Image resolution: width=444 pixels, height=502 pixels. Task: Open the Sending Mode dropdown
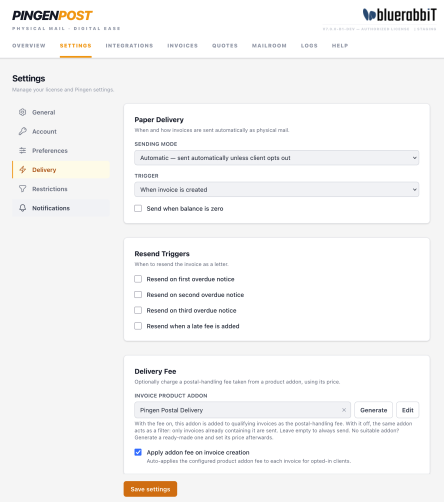(x=277, y=158)
